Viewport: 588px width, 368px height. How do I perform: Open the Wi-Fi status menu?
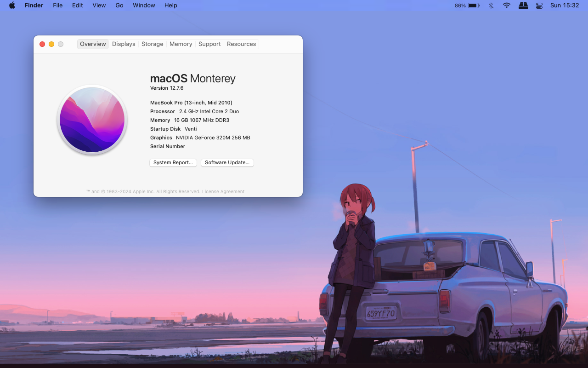[507, 6]
